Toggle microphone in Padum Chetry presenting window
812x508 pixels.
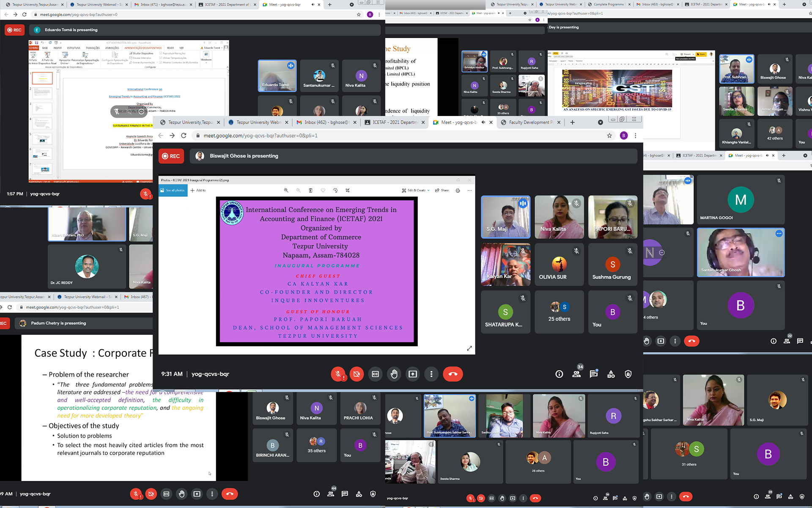[136, 494]
